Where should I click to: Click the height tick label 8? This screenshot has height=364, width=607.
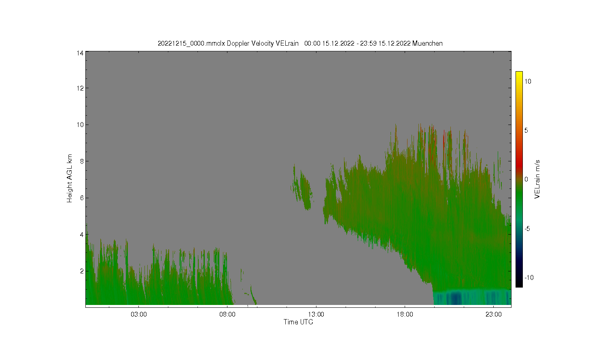(x=82, y=161)
